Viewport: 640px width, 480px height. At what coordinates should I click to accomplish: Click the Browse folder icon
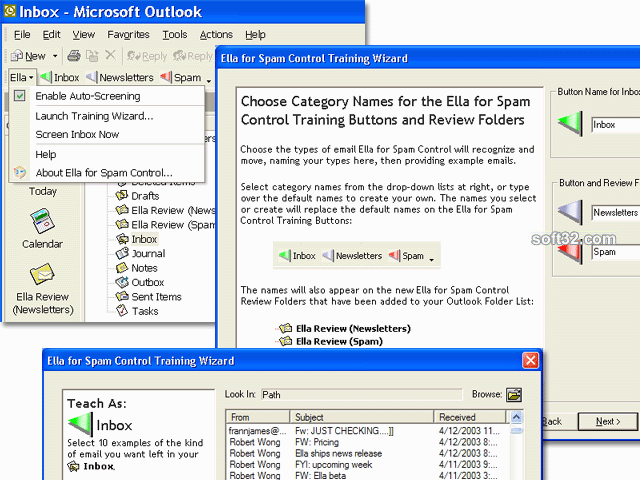[514, 395]
